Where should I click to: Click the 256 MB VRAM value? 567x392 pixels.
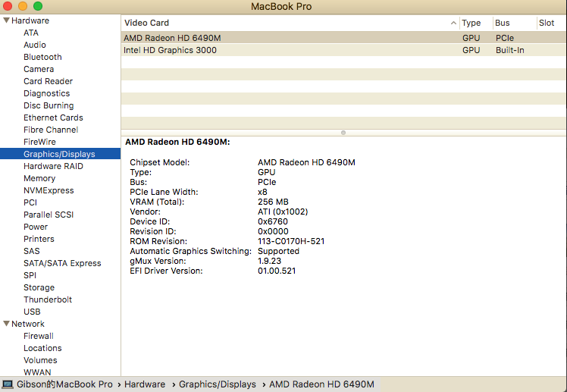pyautogui.click(x=273, y=202)
